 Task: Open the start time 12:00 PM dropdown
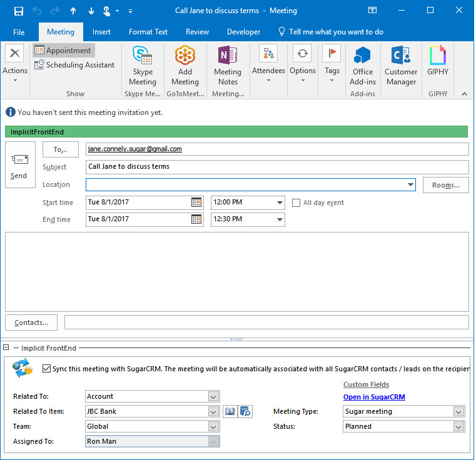(280, 202)
